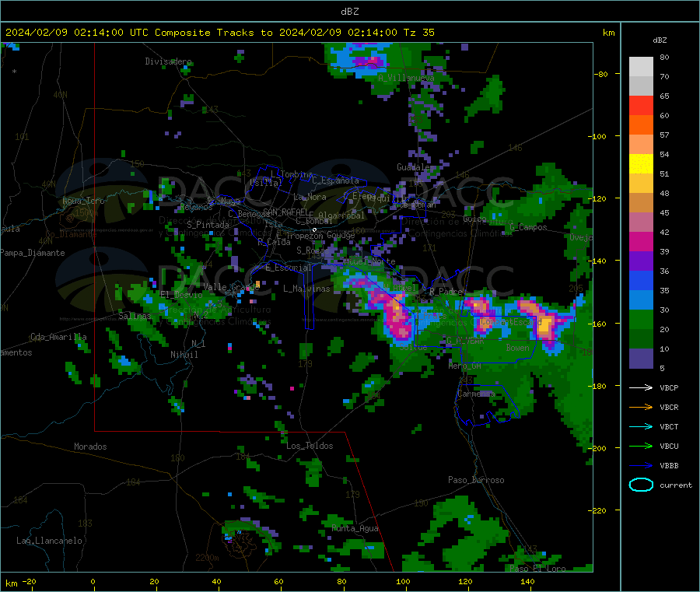Image resolution: width=700 pixels, height=592 pixels.
Task: Select the yellow 51 dBZ color swatch
Action: tap(641, 164)
